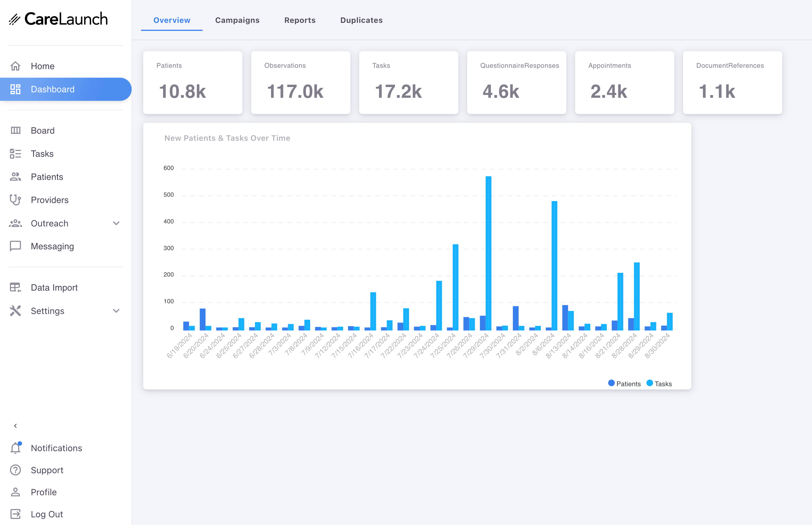Collapse the sidebar with the left chevron
Screen dimensions: 812x525
coord(15,426)
